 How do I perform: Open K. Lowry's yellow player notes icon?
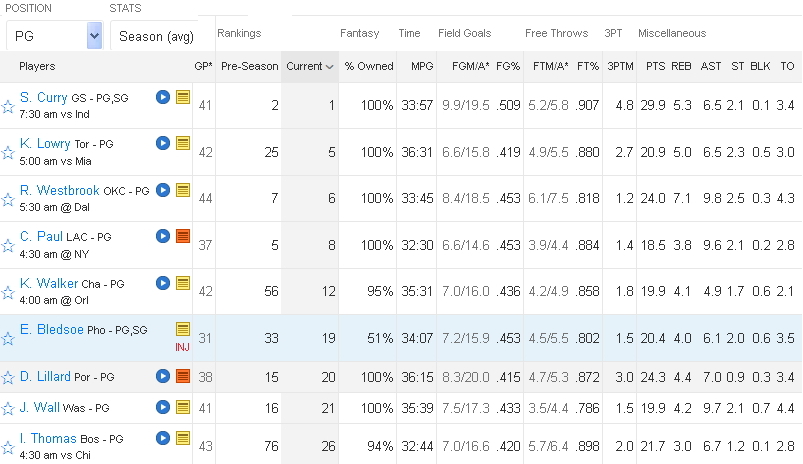tap(183, 143)
